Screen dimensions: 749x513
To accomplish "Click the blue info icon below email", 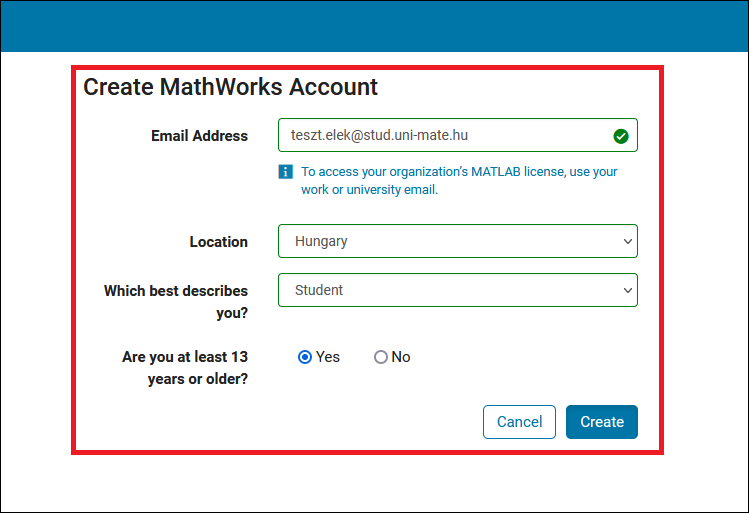I will 286,172.
